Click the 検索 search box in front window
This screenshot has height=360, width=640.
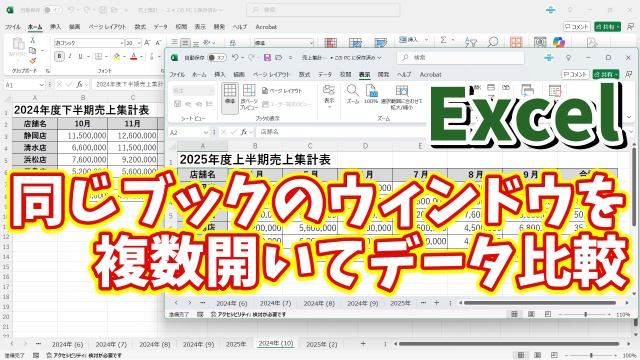tap(460, 58)
